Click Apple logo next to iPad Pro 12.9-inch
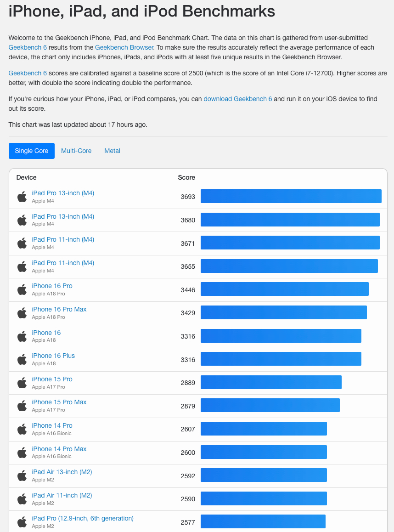The image size is (394, 532). [22, 522]
